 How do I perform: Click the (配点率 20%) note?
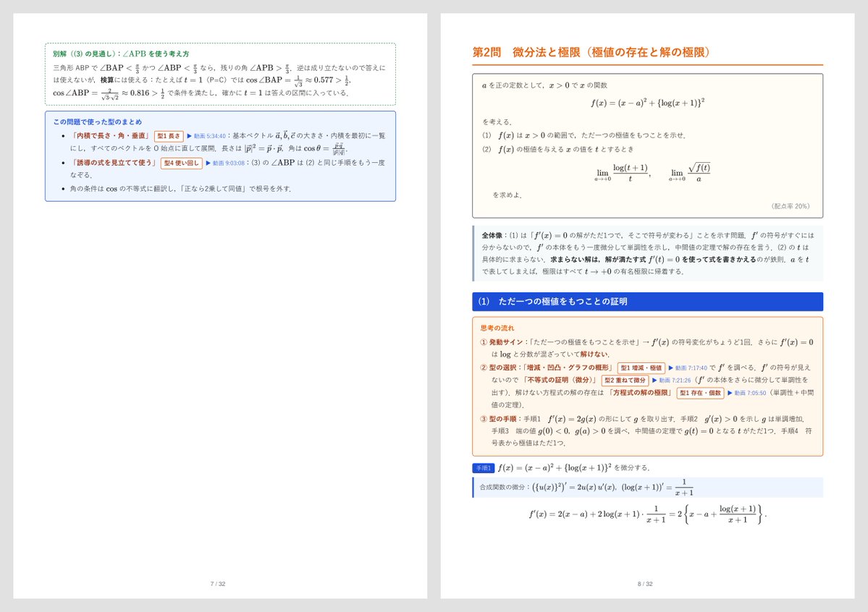coord(791,206)
